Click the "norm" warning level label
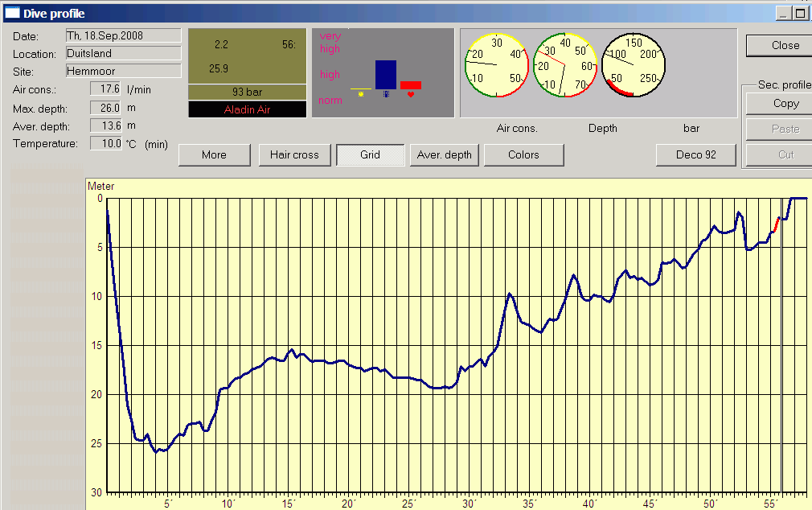The width and height of the screenshot is (812, 510). click(x=330, y=100)
